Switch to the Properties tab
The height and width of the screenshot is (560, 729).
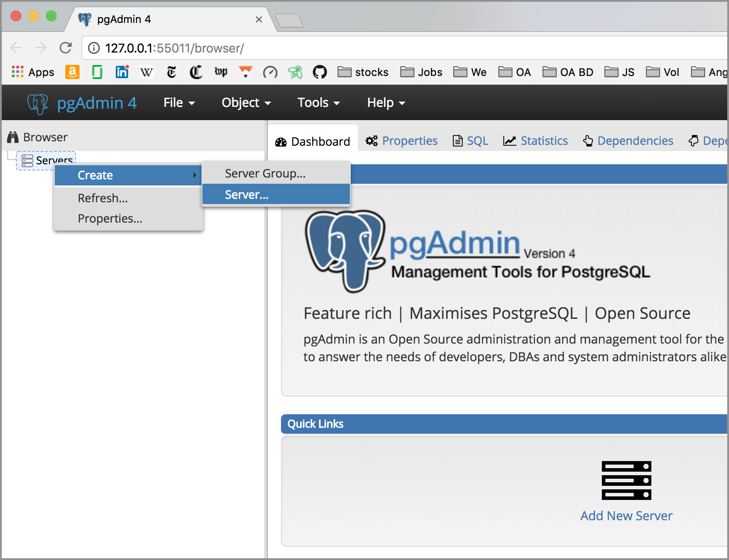401,141
